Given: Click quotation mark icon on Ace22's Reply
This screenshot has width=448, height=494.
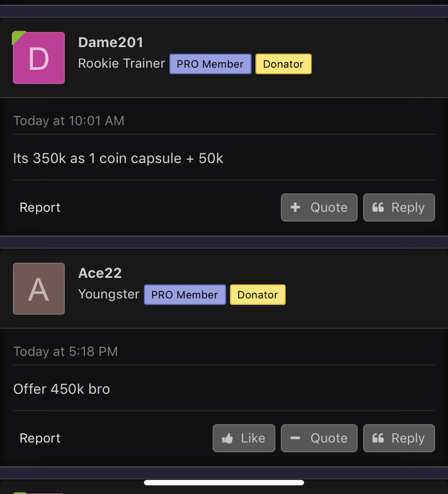Looking at the screenshot, I should tap(378, 438).
